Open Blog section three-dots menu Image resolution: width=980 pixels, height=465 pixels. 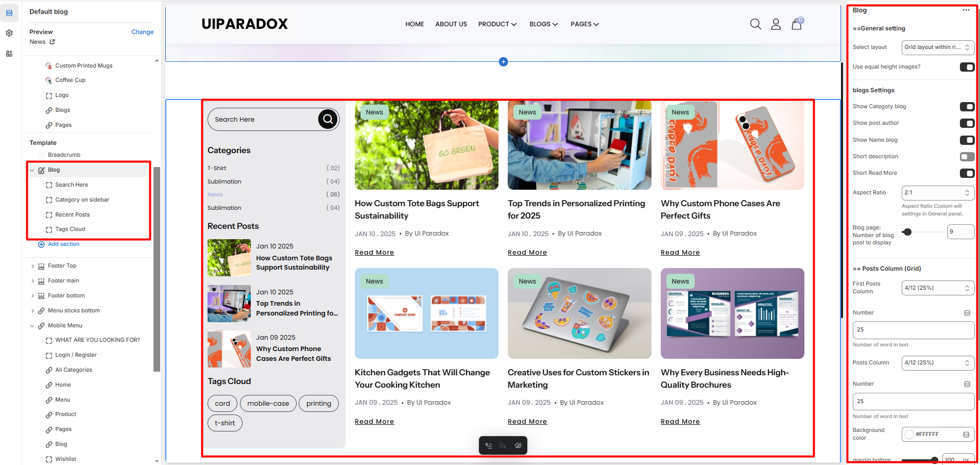pos(966,10)
